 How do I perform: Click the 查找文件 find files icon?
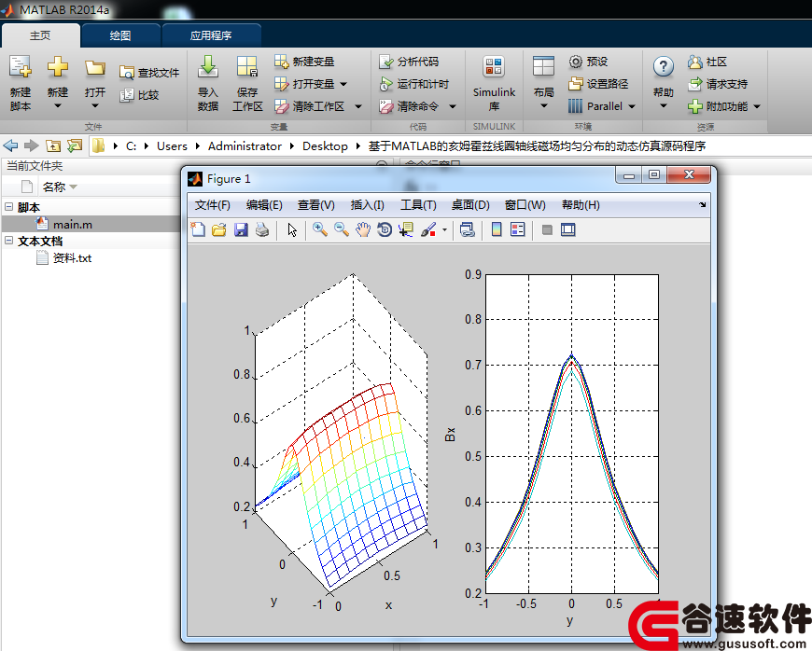click(126, 73)
